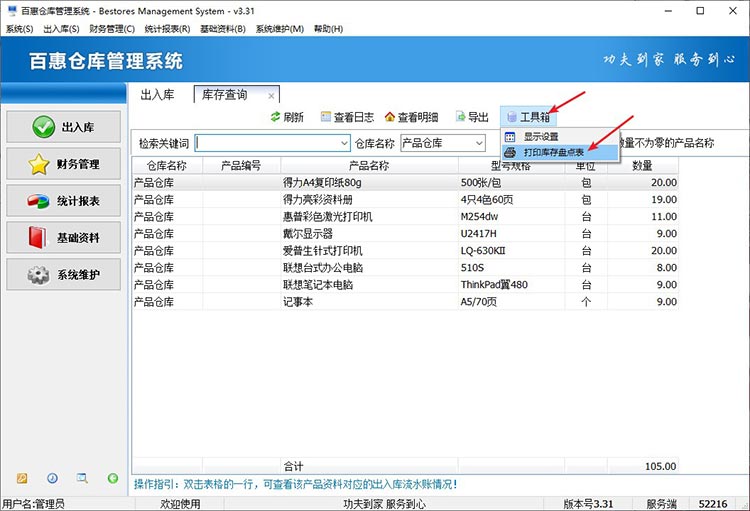Close the 库存查询 tab
Image resolution: width=750 pixels, height=511 pixels.
pyautogui.click(x=271, y=96)
